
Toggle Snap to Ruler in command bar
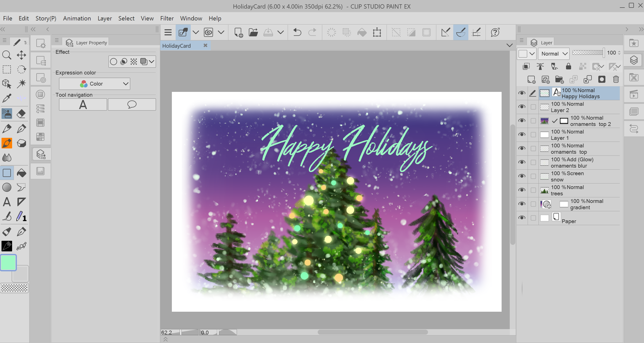coord(446,32)
